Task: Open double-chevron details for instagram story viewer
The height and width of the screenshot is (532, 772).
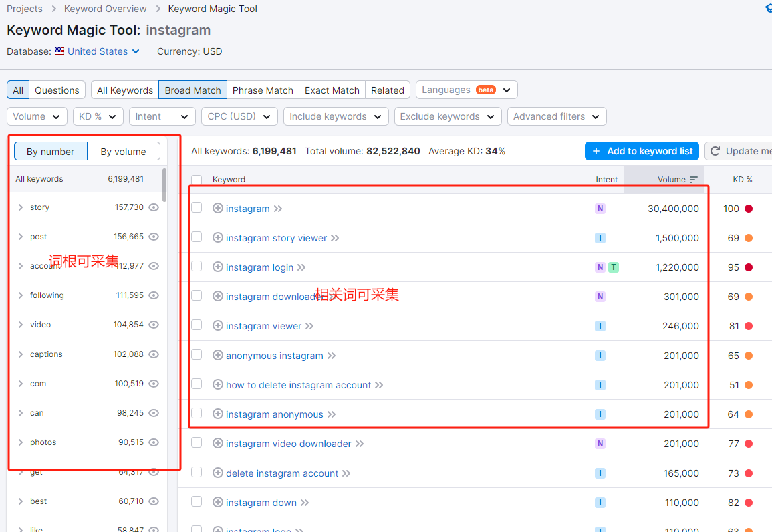Action: pos(335,238)
